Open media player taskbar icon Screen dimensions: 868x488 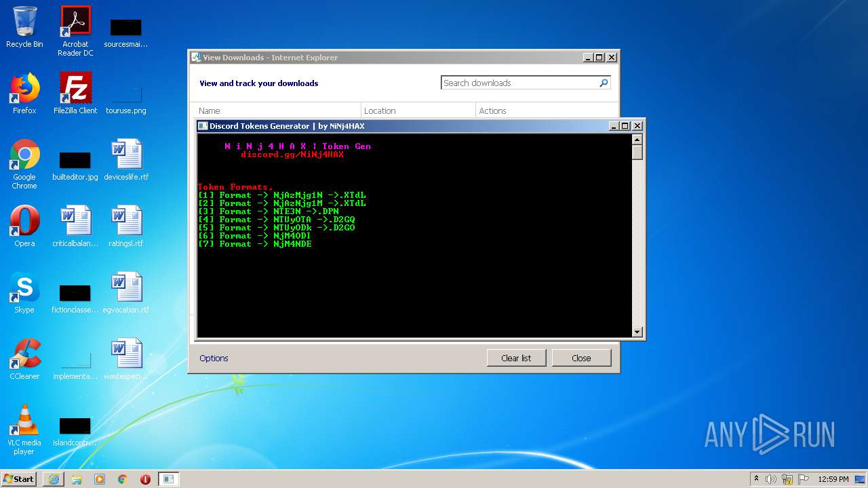click(x=100, y=479)
